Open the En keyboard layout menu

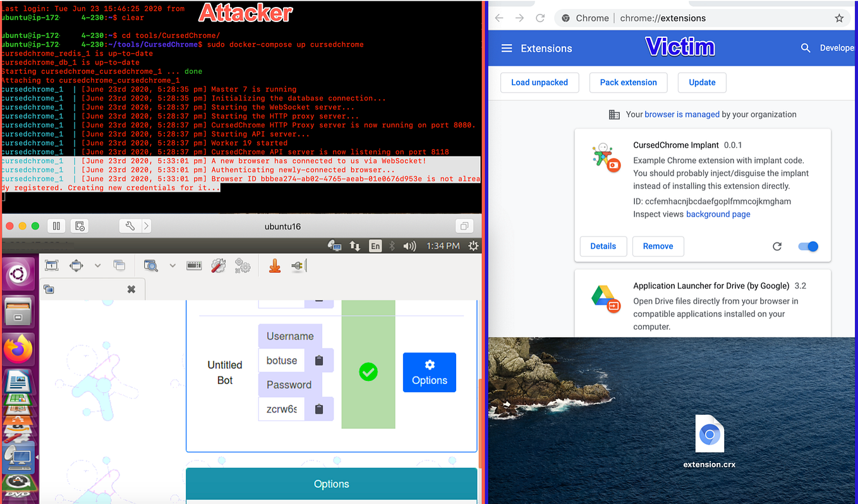(x=375, y=246)
